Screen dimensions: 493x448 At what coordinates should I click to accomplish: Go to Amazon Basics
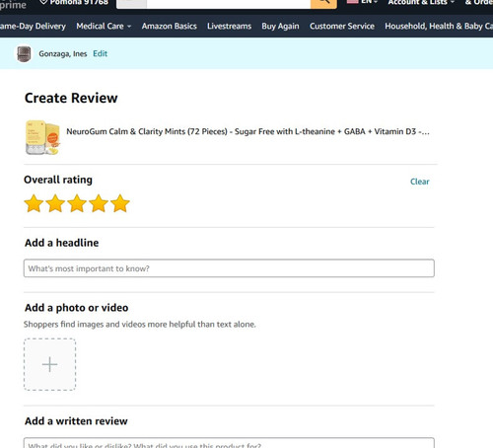170,27
